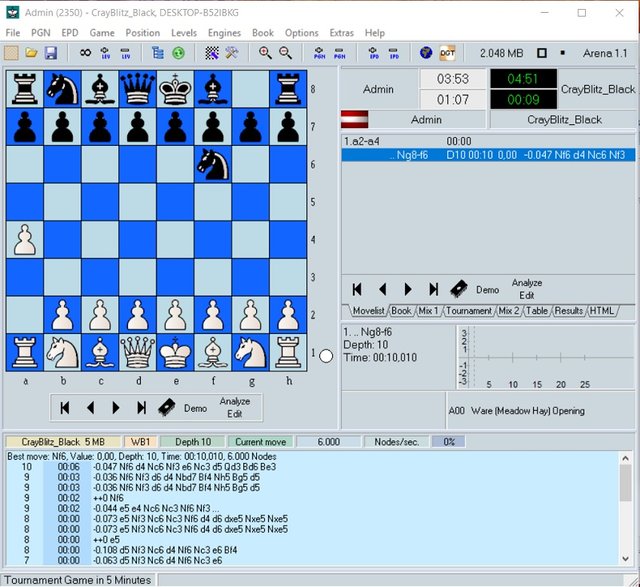Select the highlighted Ng8-f6 move row

pos(488,155)
